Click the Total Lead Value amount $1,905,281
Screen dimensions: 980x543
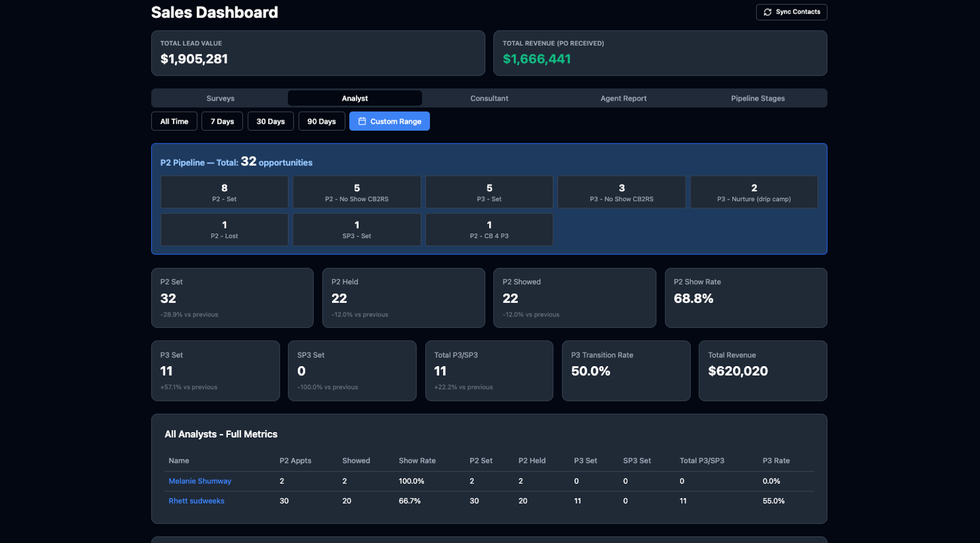[x=194, y=59]
